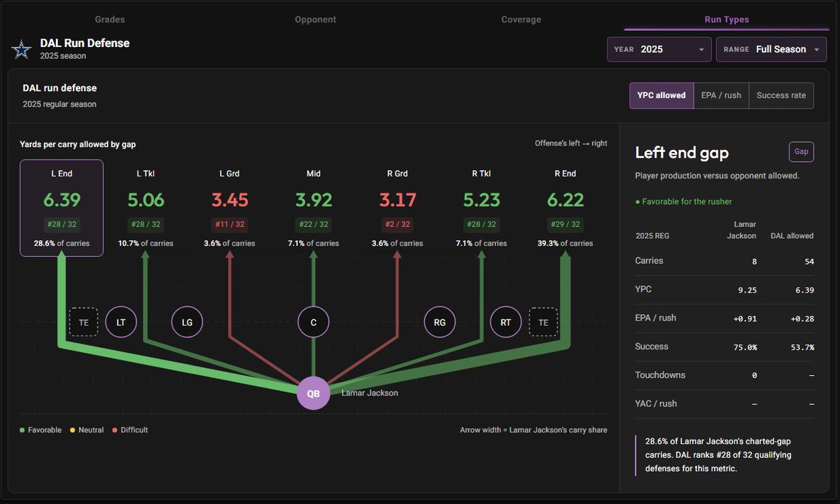Click the C center circle
Image resolution: width=840 pixels, height=504 pixels.
pyautogui.click(x=314, y=322)
